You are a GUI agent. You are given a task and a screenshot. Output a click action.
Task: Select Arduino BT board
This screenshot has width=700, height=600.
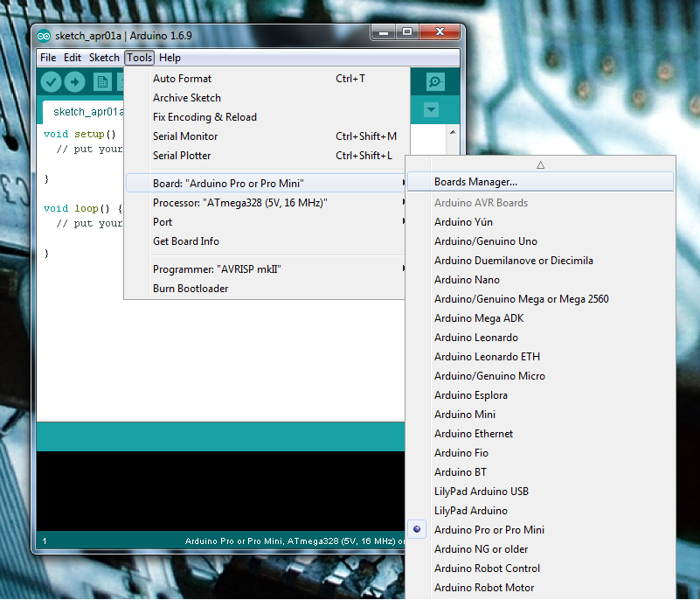[541, 471]
